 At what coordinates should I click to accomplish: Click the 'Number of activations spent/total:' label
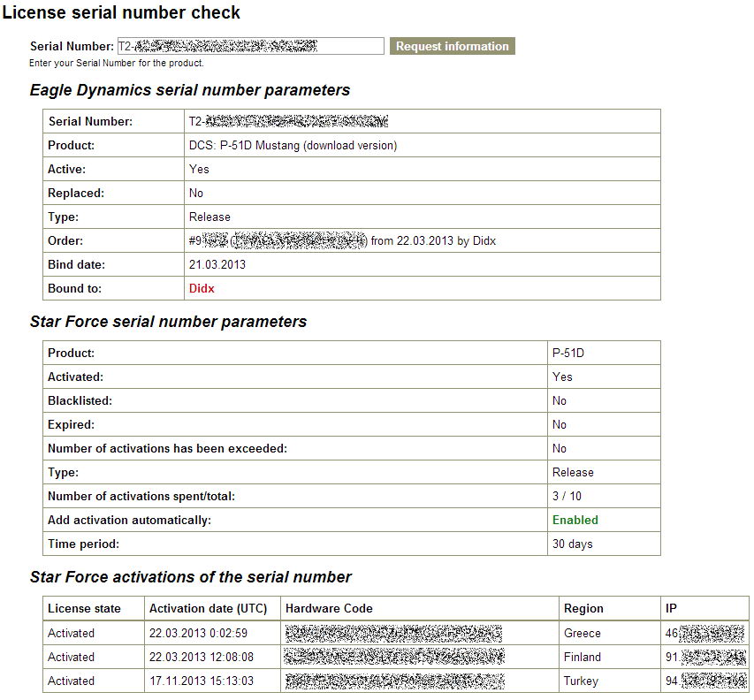[141, 496]
